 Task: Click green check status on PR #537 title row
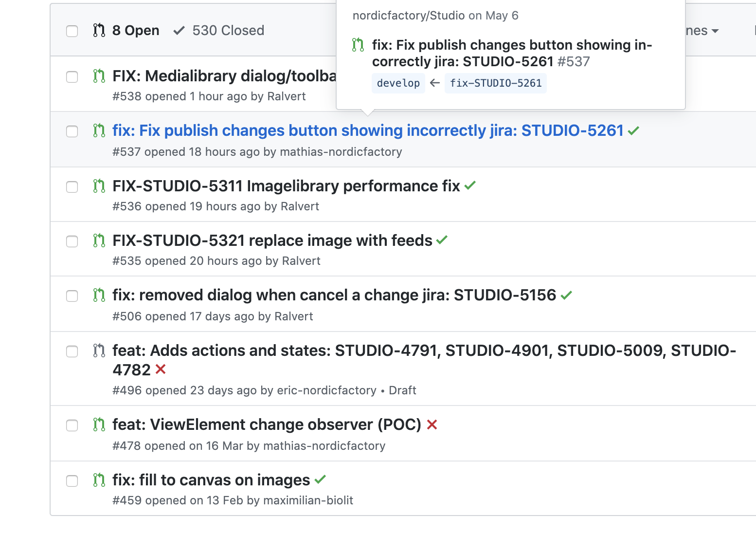coord(633,131)
